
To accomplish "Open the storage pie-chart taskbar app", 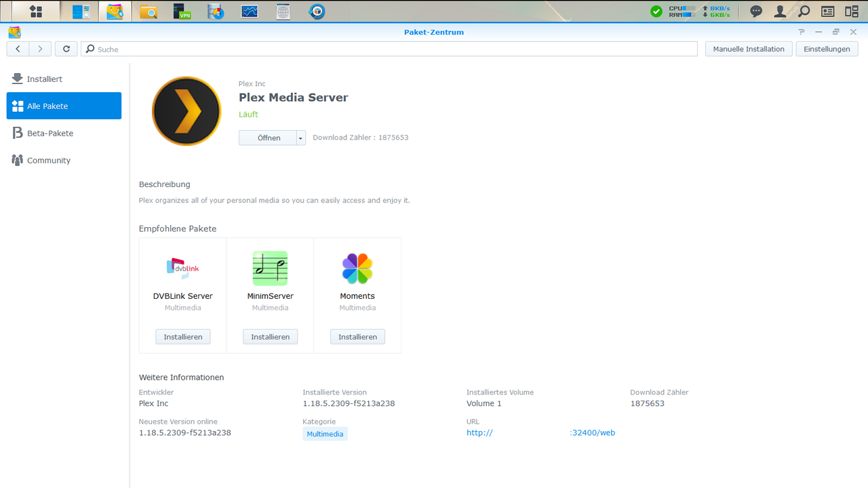I will [216, 11].
